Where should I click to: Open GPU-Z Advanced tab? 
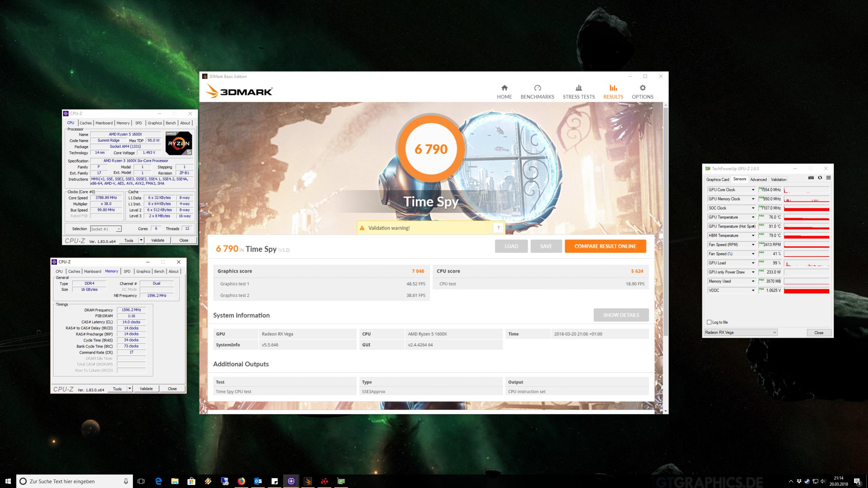pos(758,179)
